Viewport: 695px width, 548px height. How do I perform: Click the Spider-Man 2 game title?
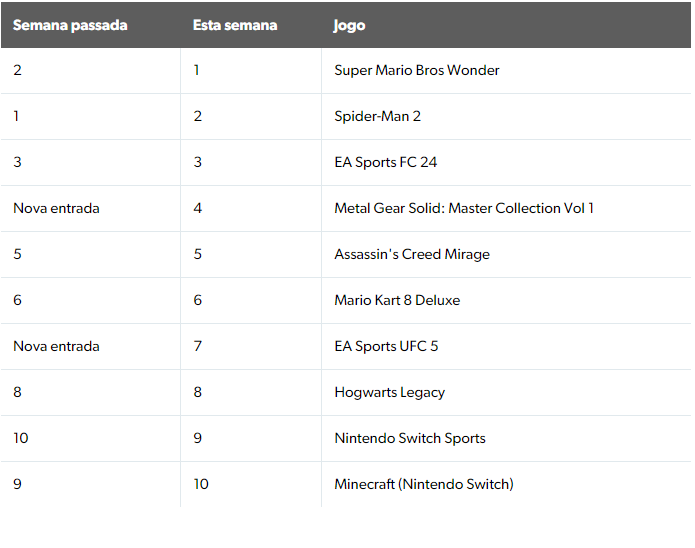[x=377, y=116]
